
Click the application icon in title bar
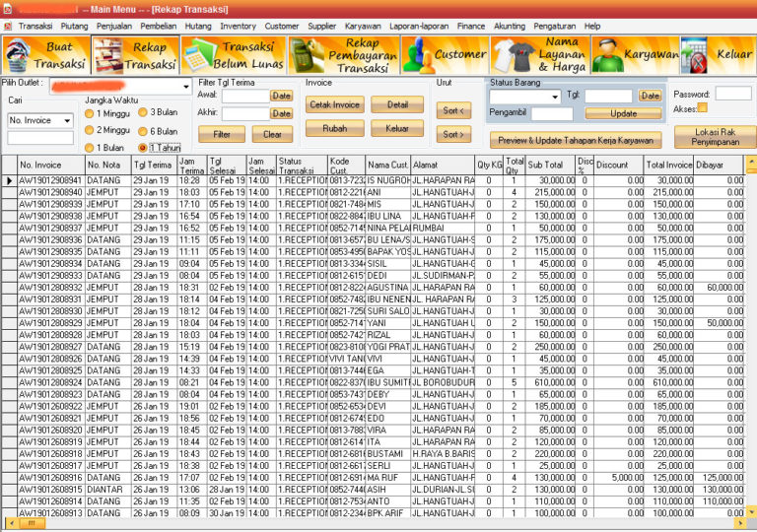pos(7,9)
